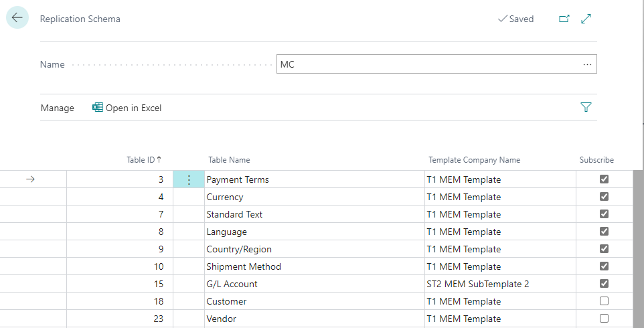This screenshot has height=328, width=644.
Task: Uncheck Subscribe for G/L Account
Action: tap(604, 284)
